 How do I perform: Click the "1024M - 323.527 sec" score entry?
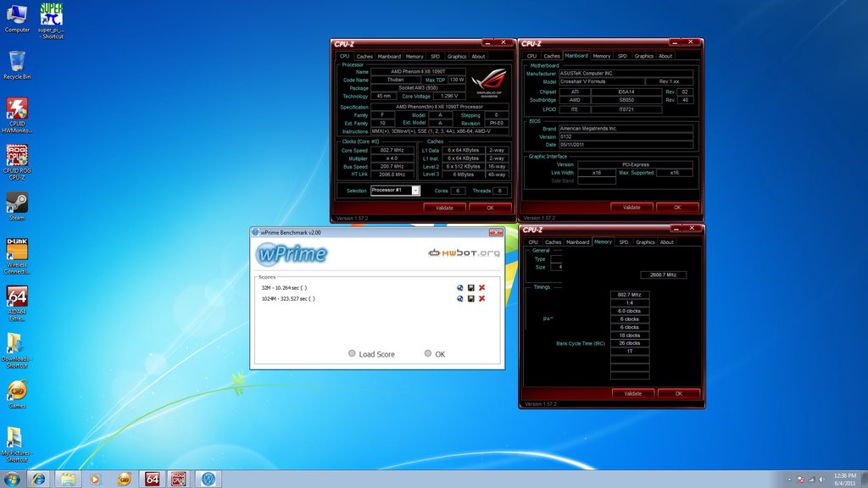[288, 299]
